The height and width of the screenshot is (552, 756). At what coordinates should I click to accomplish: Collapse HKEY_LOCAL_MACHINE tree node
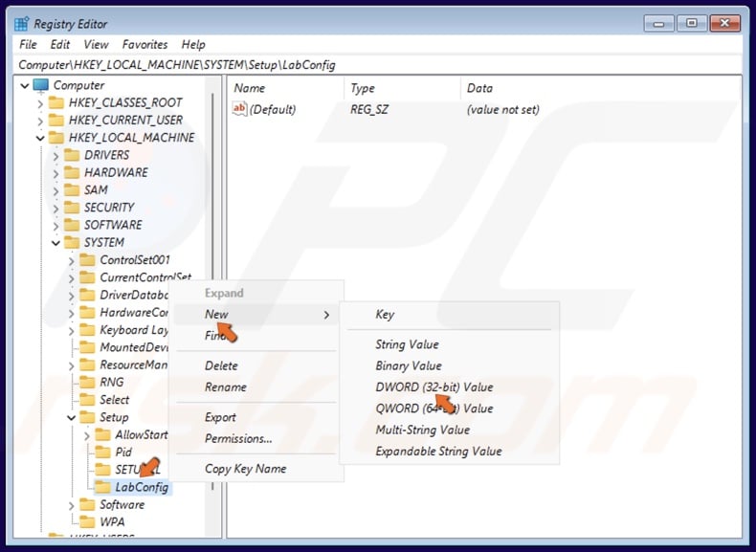pos(40,139)
